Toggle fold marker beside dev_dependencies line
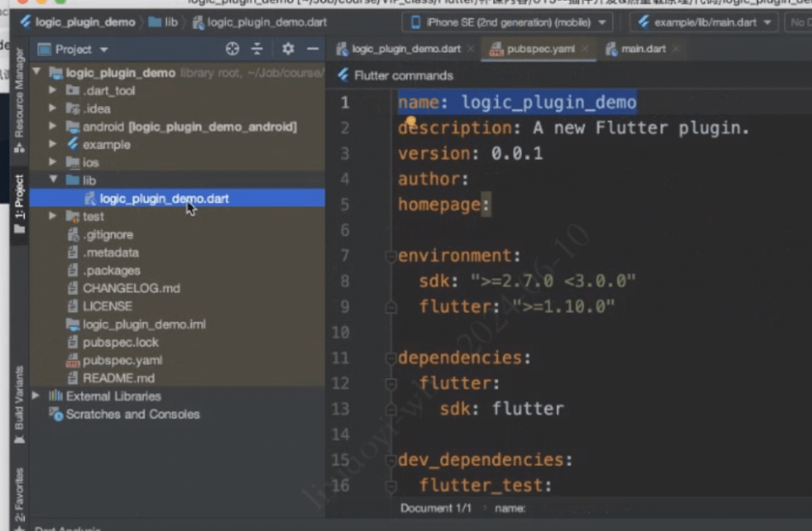 391,460
